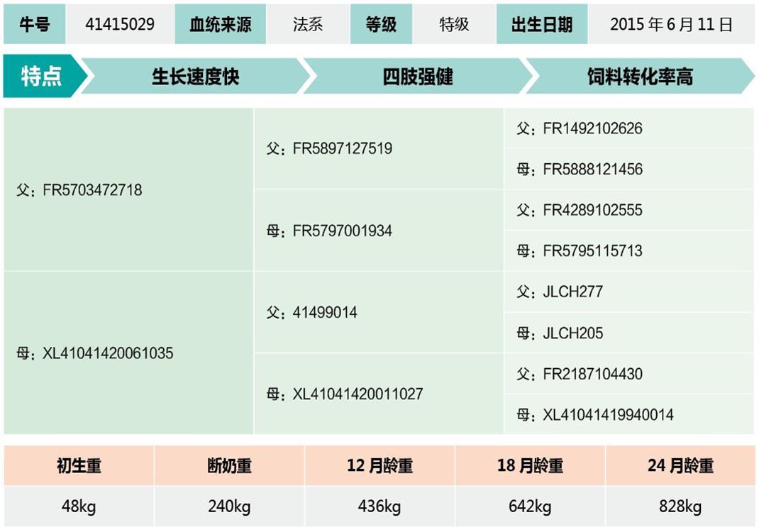
Task: Click the birth date 2015年6月11日 value
Action: point(671,24)
